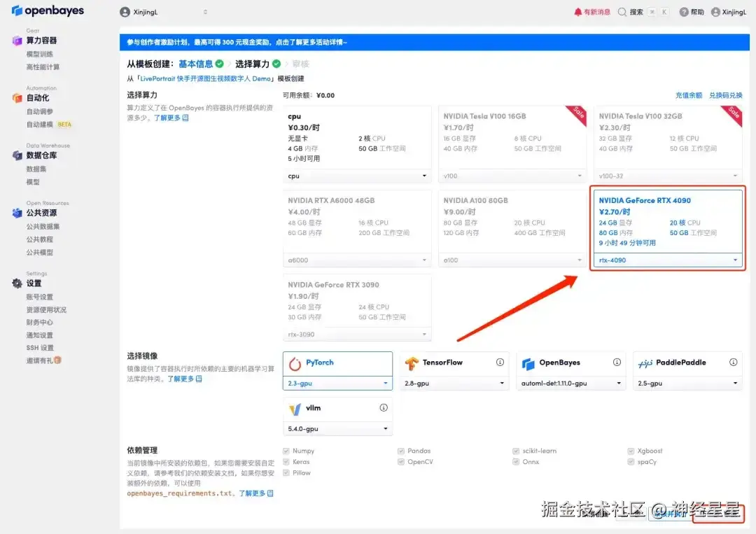Open 自动调参 in sidebar
756x534 pixels.
coord(39,111)
